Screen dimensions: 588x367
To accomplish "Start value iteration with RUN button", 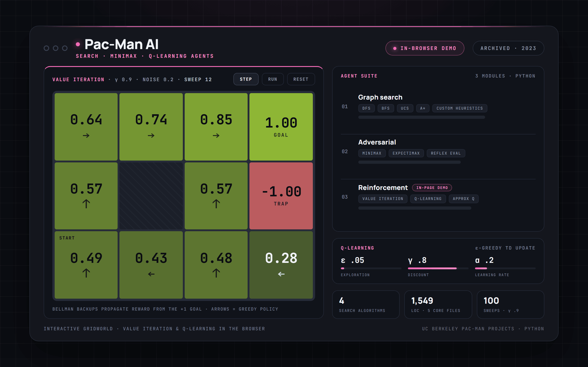I will (x=273, y=79).
